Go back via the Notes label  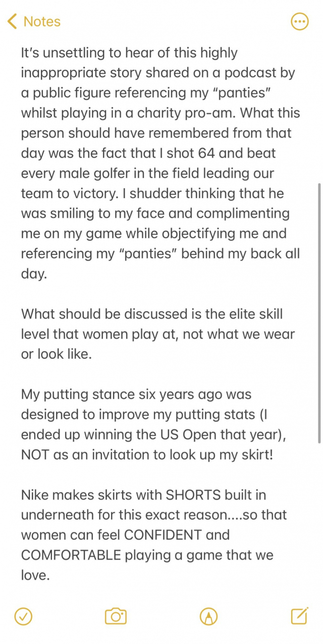(x=42, y=22)
